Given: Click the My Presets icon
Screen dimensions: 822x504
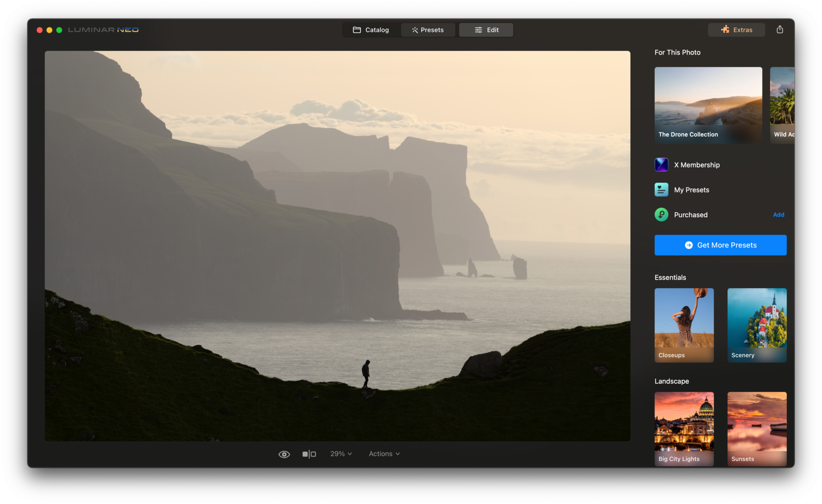Looking at the screenshot, I should 661,189.
